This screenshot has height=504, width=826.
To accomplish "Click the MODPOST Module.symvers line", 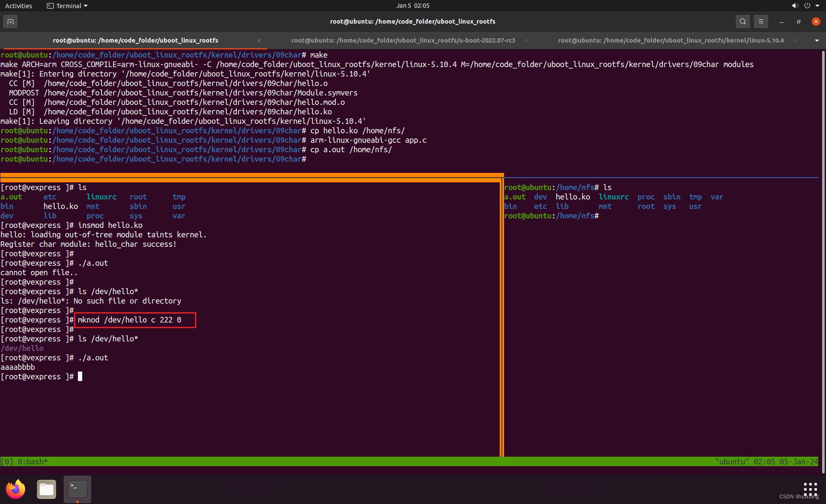I will point(183,93).
